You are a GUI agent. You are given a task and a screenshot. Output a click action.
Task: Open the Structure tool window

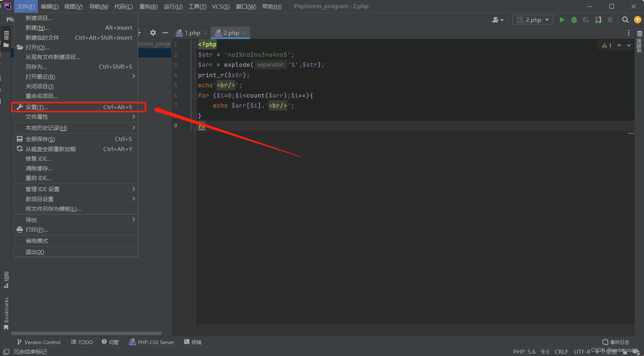click(6, 280)
